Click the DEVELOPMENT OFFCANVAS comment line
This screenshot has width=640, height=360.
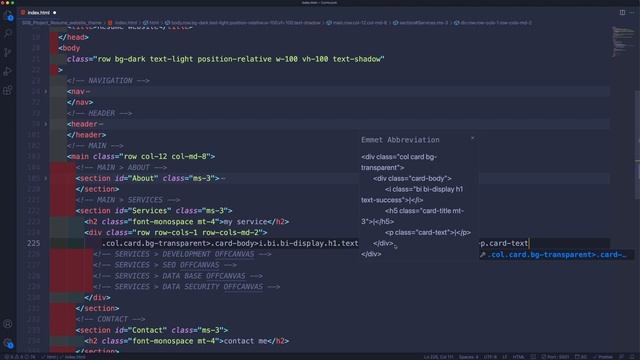pyautogui.click(x=182, y=254)
